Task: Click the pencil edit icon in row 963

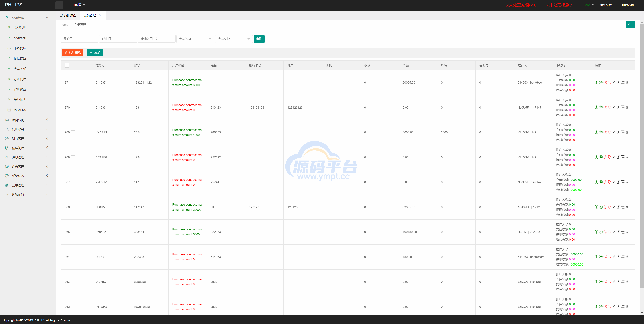Action: pyautogui.click(x=614, y=282)
